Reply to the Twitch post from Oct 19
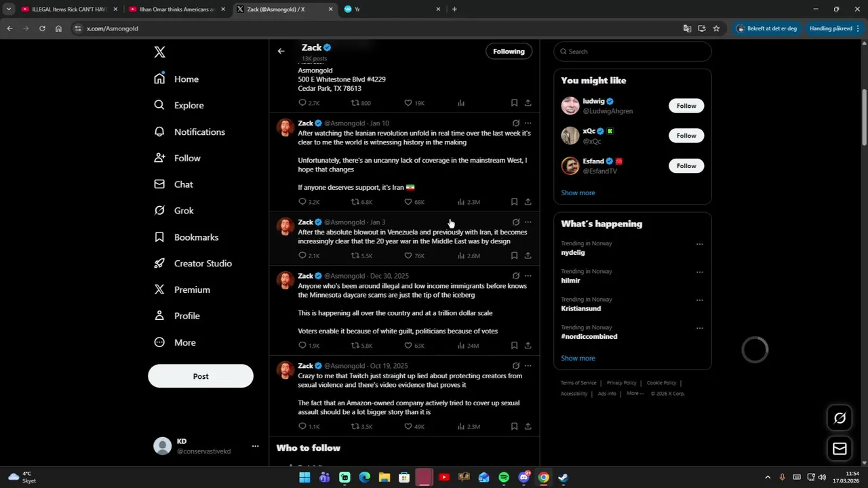This screenshot has height=488, width=868. 309,426
